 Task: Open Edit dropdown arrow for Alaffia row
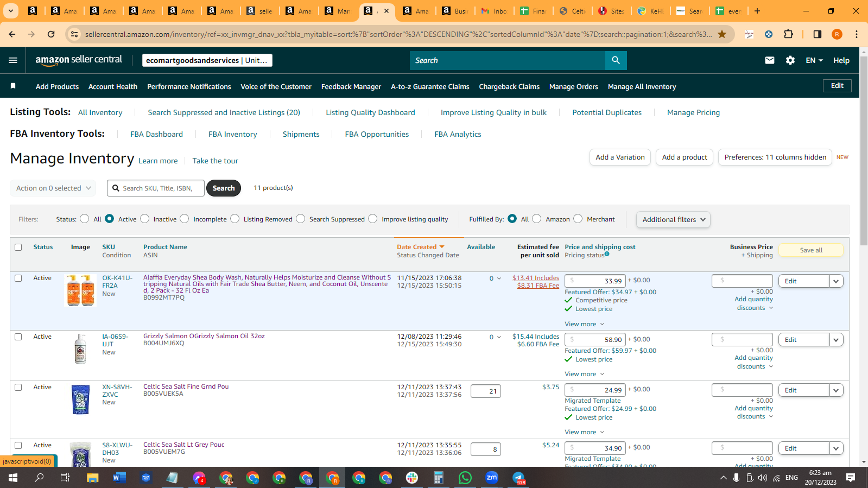tap(837, 281)
